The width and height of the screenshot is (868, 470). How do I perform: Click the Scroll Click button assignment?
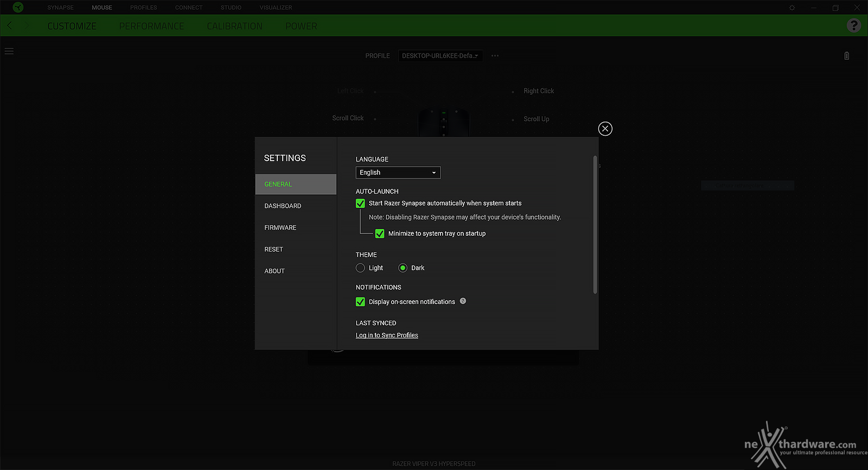pyautogui.click(x=348, y=118)
